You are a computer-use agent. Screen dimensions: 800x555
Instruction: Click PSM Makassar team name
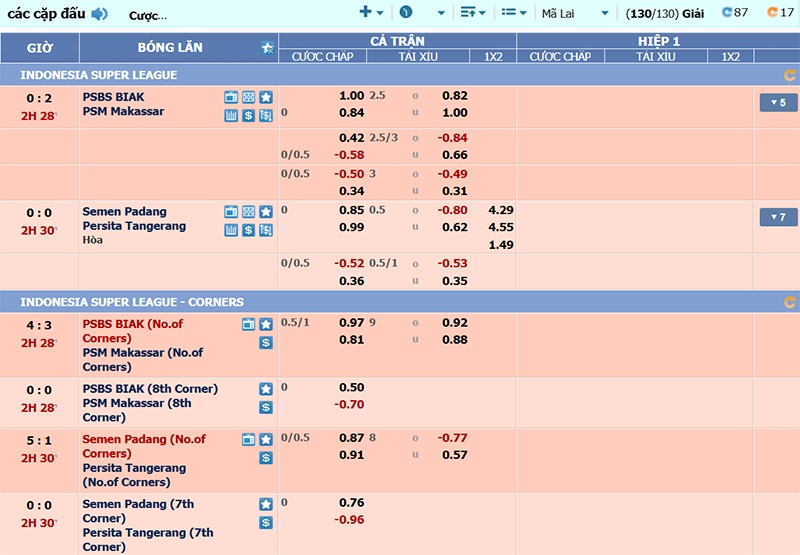[123, 111]
